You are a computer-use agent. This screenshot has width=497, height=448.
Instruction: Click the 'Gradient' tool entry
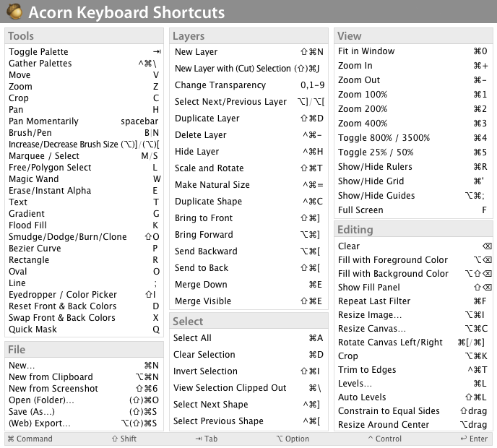point(84,213)
